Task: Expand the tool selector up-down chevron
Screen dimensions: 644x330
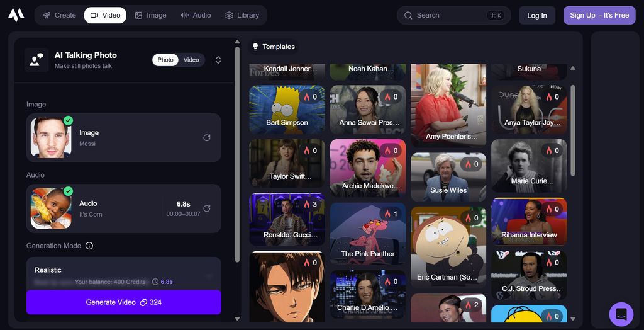Action: pyautogui.click(x=218, y=60)
